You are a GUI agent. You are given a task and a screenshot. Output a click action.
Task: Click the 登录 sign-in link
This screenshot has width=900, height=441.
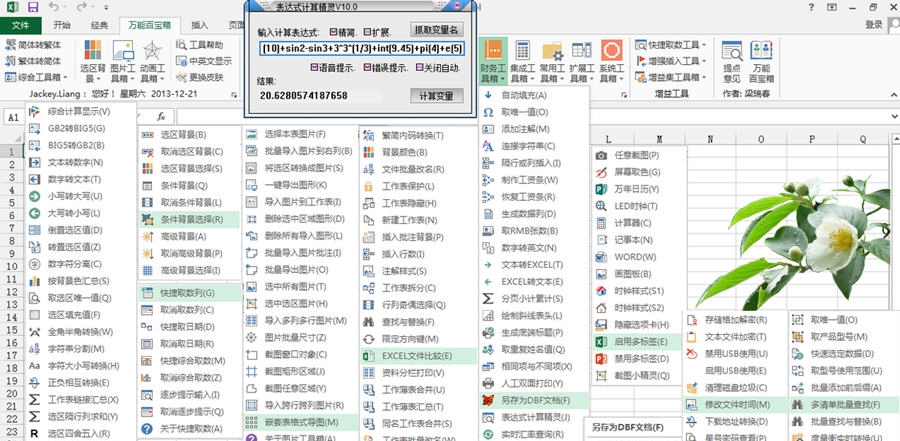coord(874,25)
